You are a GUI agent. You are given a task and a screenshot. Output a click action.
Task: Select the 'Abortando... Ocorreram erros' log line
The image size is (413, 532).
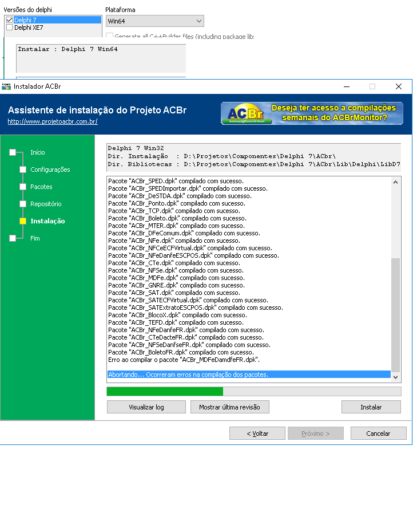coord(249,375)
